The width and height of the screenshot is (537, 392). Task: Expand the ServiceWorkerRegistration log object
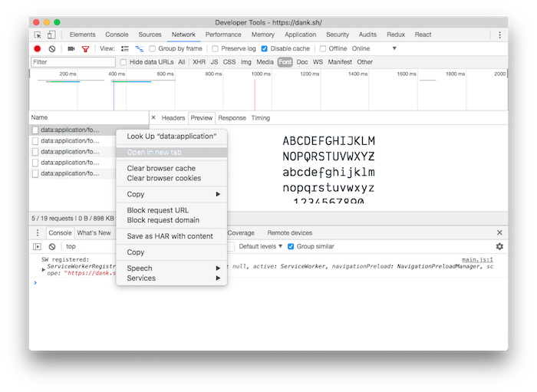(43, 269)
